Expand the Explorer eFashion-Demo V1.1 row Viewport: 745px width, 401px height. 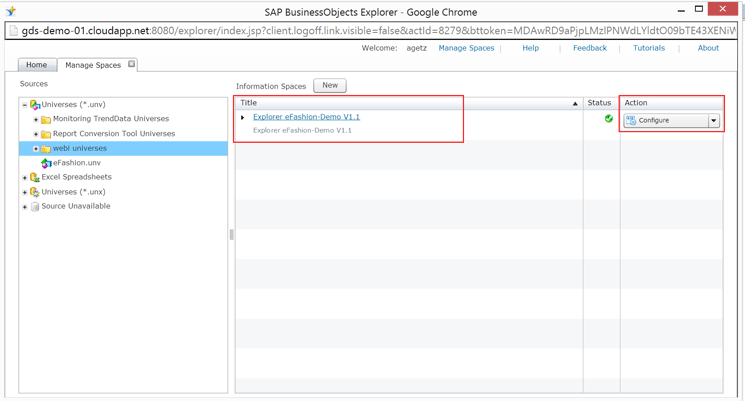243,117
